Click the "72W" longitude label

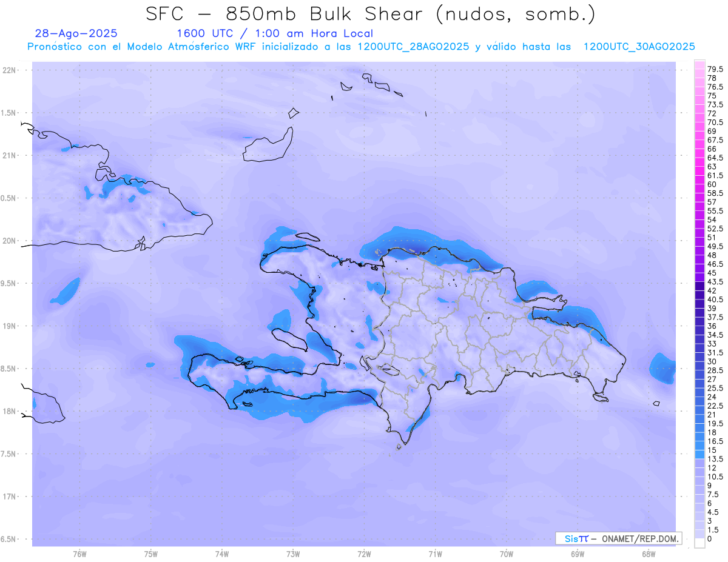point(364,554)
